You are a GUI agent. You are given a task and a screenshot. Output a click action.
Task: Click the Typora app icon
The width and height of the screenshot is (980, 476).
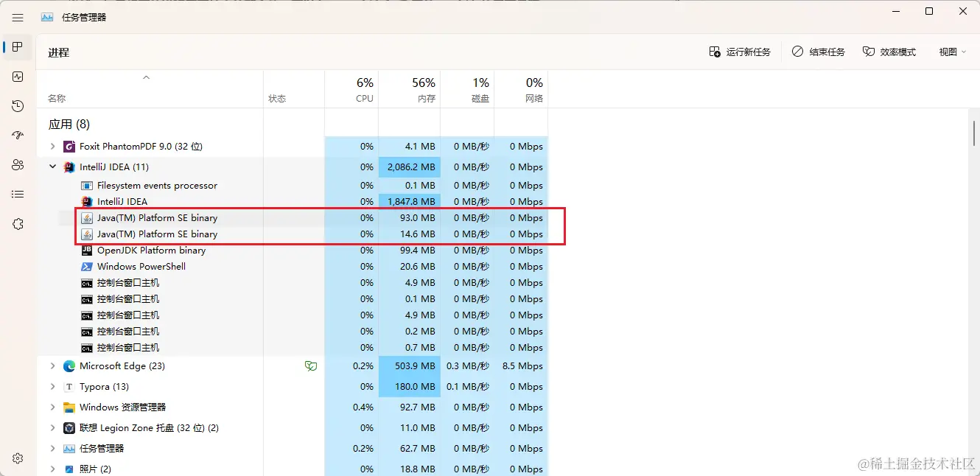(x=69, y=387)
